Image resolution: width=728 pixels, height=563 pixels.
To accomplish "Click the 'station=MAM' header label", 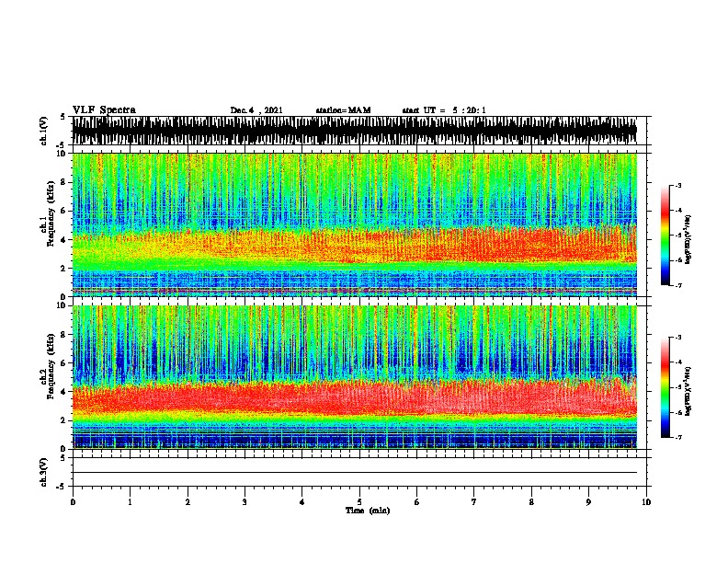I will [x=343, y=110].
